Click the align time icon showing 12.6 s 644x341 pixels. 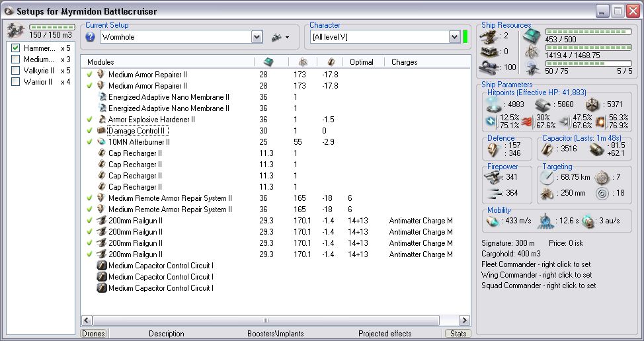tap(546, 221)
